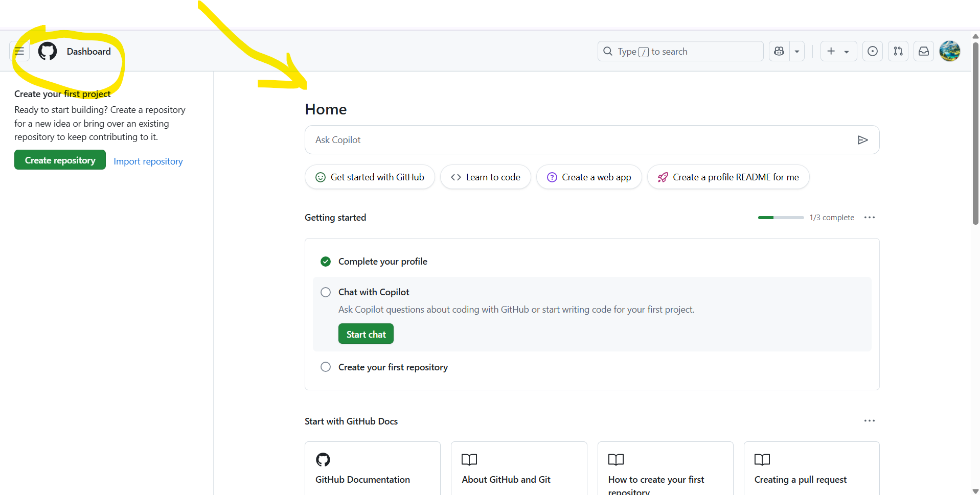Click the page vertical scrollbar thumb
Screen dimensions: 980x495
tap(975, 133)
